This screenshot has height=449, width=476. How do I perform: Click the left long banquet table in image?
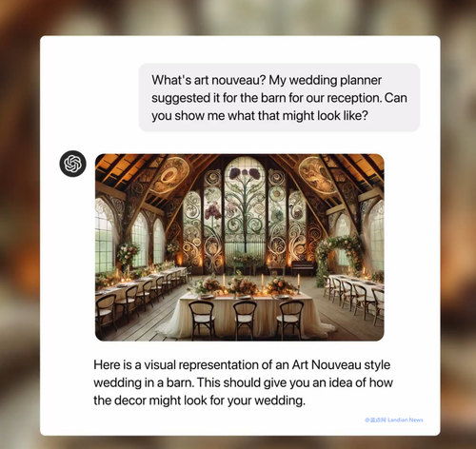(141, 285)
